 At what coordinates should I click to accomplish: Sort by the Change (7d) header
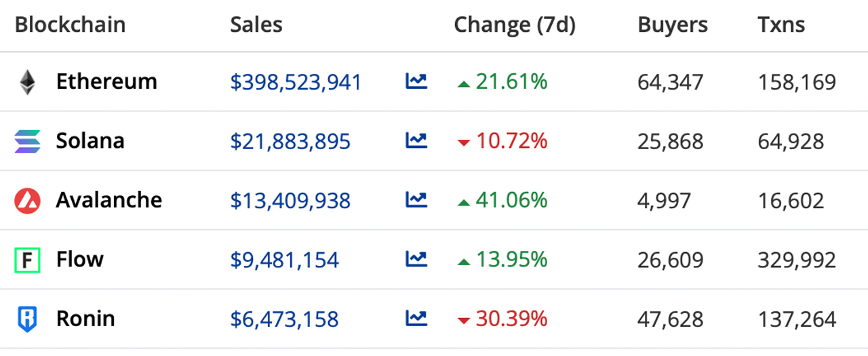514,25
